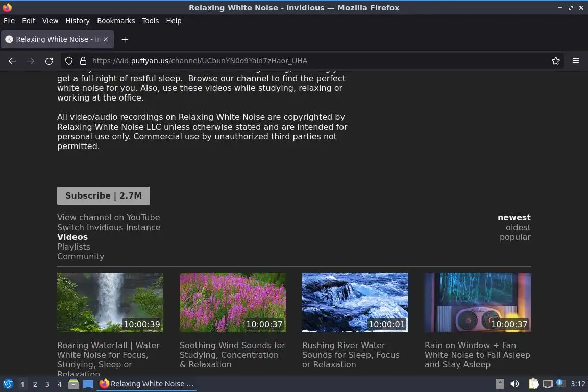This screenshot has height=392, width=588.
Task: Click the removable media eject tray icon
Action: click(x=500, y=384)
